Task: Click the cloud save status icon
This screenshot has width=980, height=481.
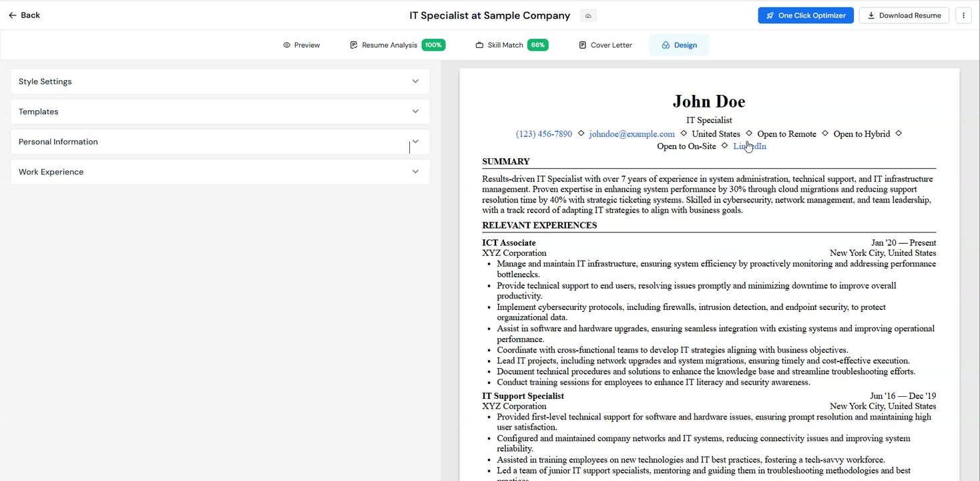Action: tap(587, 15)
